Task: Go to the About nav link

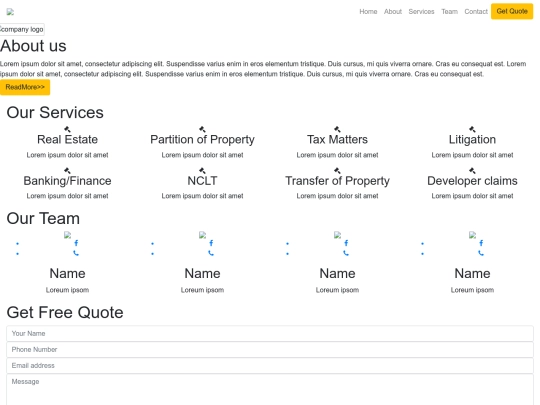Action: tap(393, 12)
